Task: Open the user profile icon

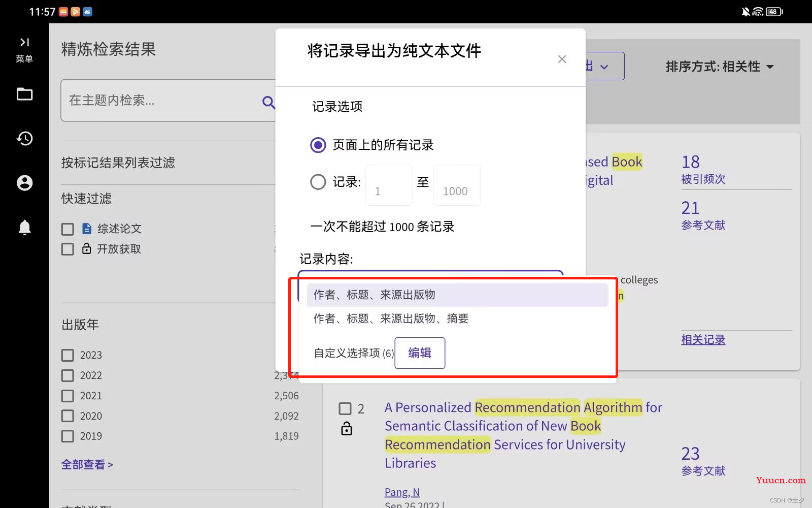Action: 24,183
